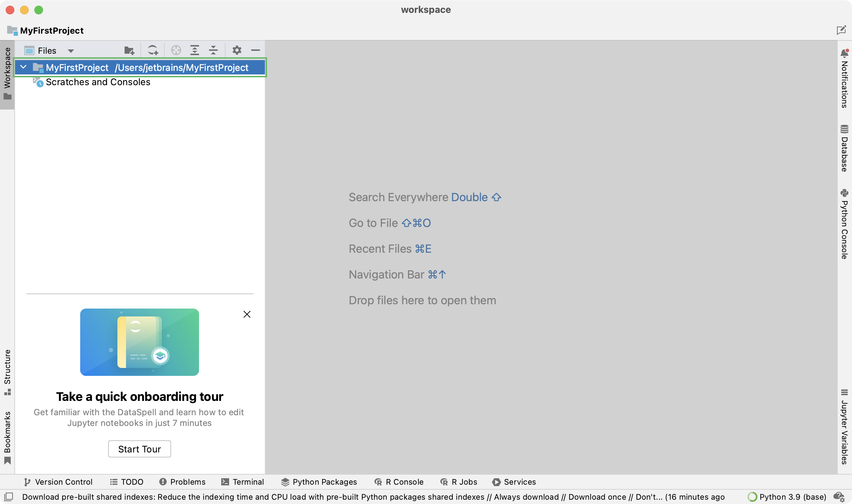Screen dimensions: 852x504
Task: Click the interpreter settings icon in status bar
Action: point(839,497)
